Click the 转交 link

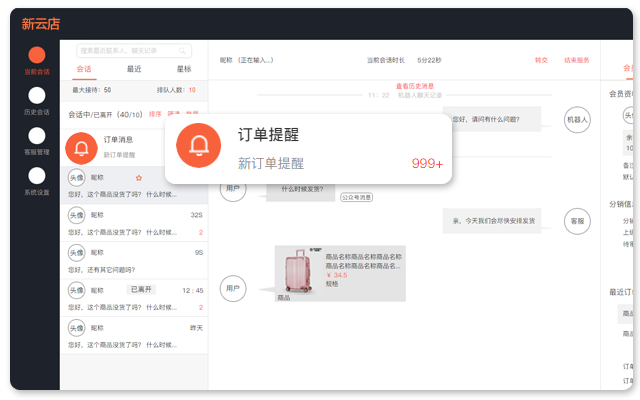point(541,60)
